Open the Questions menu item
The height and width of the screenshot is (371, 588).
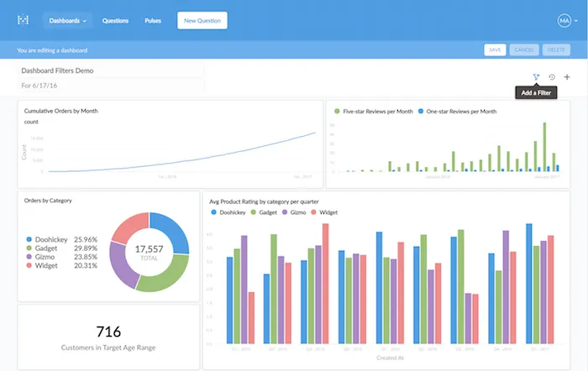pyautogui.click(x=115, y=20)
